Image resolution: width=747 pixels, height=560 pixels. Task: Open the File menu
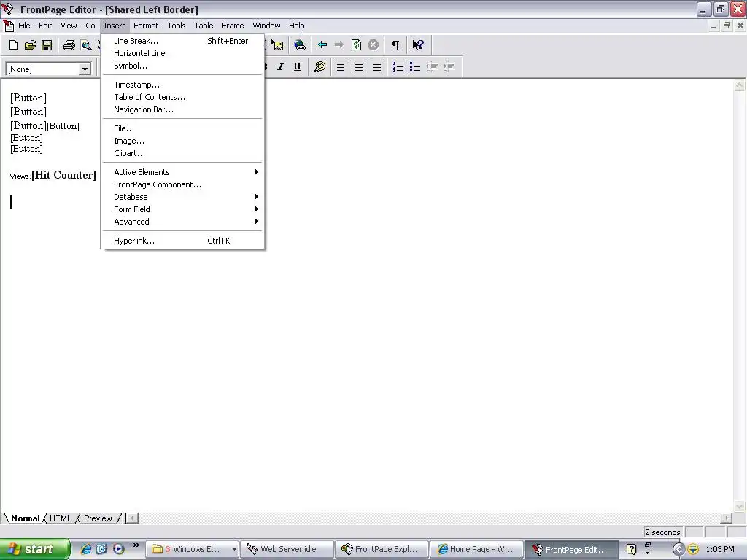24,26
